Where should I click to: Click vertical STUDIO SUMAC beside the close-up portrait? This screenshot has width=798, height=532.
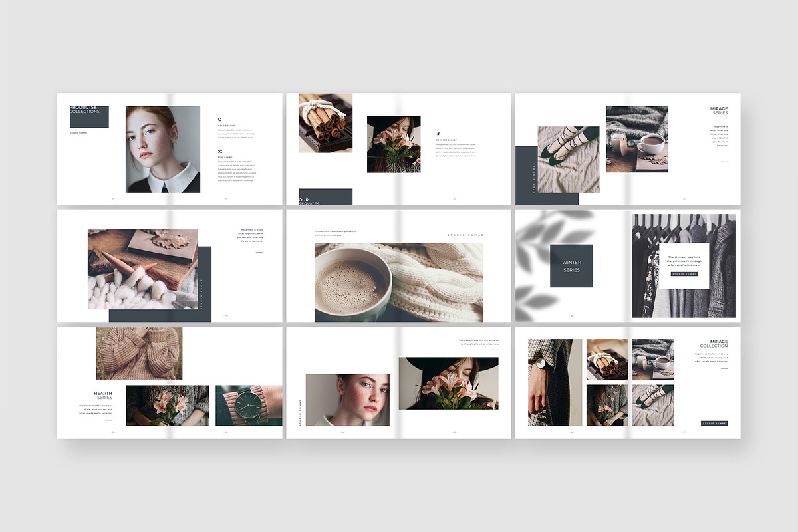coord(300,412)
